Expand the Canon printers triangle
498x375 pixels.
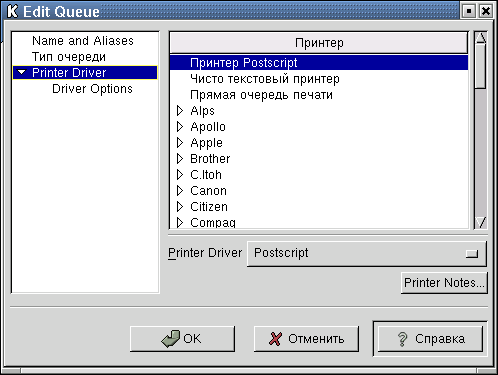click(180, 191)
